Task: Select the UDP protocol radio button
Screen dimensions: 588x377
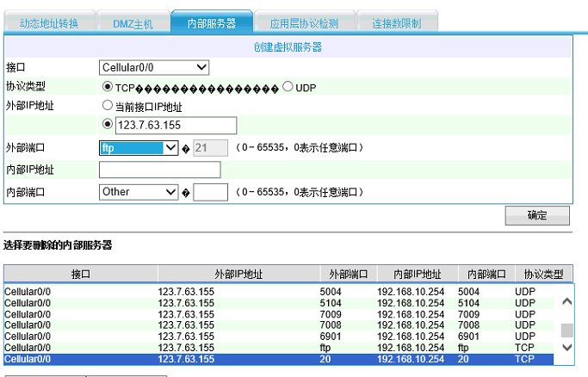Action: 288,87
